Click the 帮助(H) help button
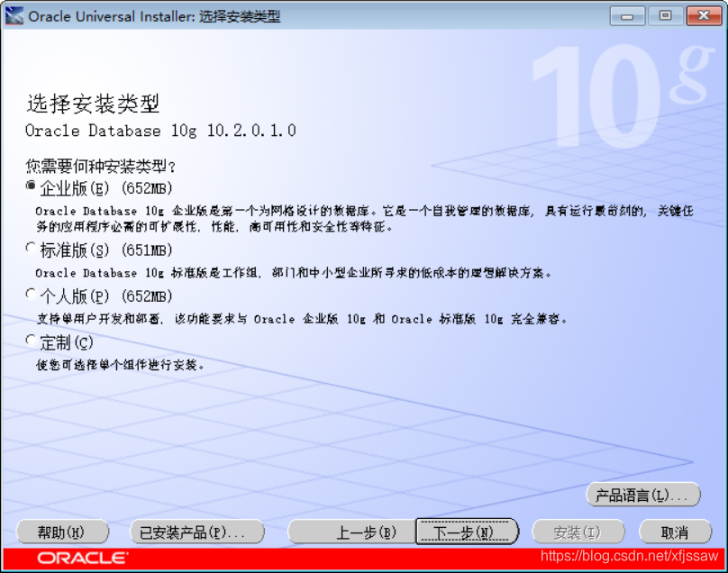 coord(62,532)
